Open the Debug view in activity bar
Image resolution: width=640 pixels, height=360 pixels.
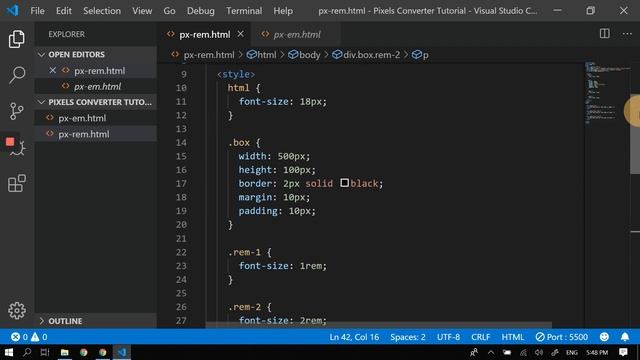tap(17, 147)
